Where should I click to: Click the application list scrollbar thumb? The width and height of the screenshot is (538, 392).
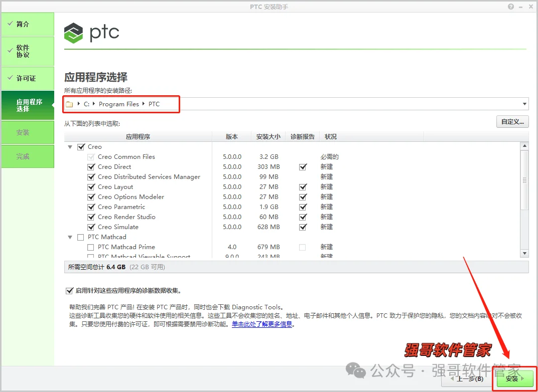(524, 180)
